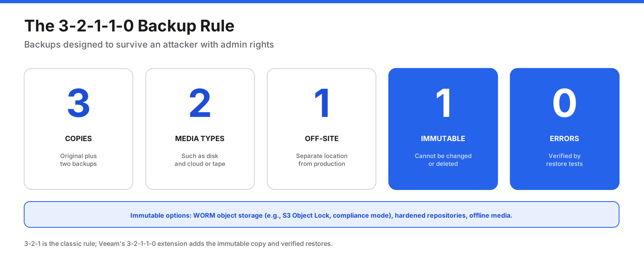
Task: Click 'Separate location from production' text
Action: coord(322,160)
